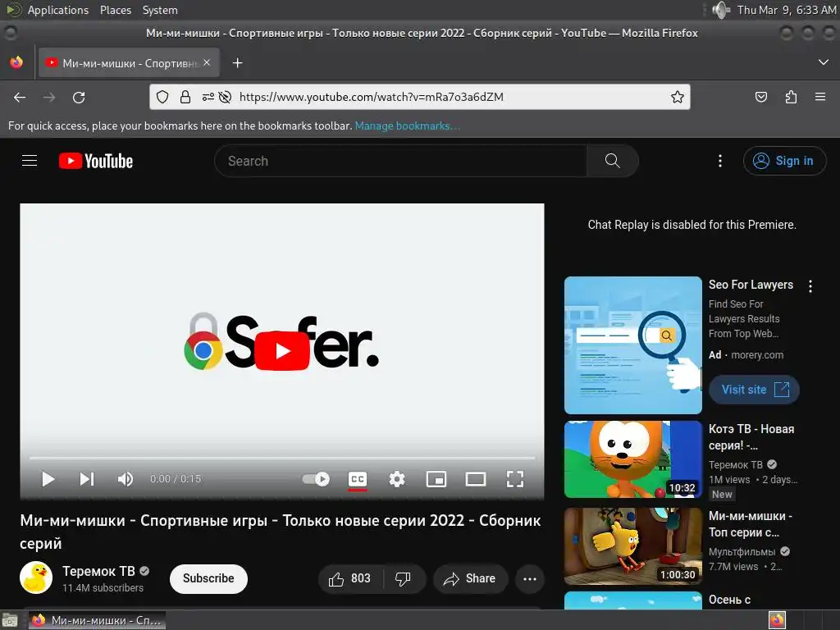This screenshot has height=630, width=840.
Task: Open Ми-ми-мишки - Топ серии video title
Action: coord(751,524)
